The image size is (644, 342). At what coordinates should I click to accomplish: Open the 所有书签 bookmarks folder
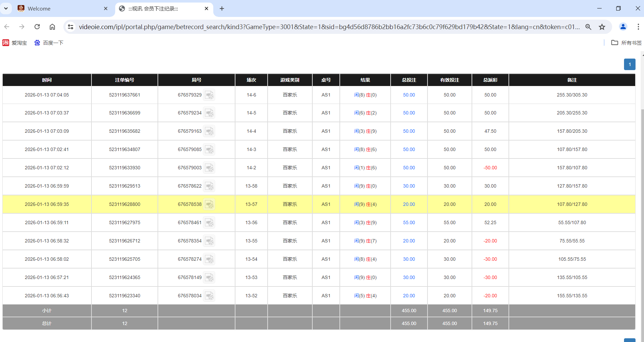pos(626,43)
